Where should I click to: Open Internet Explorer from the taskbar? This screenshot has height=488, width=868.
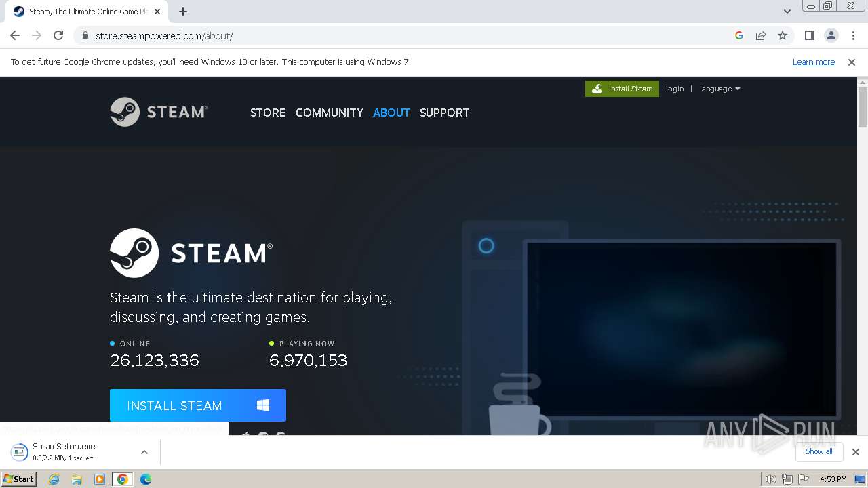[x=54, y=479]
